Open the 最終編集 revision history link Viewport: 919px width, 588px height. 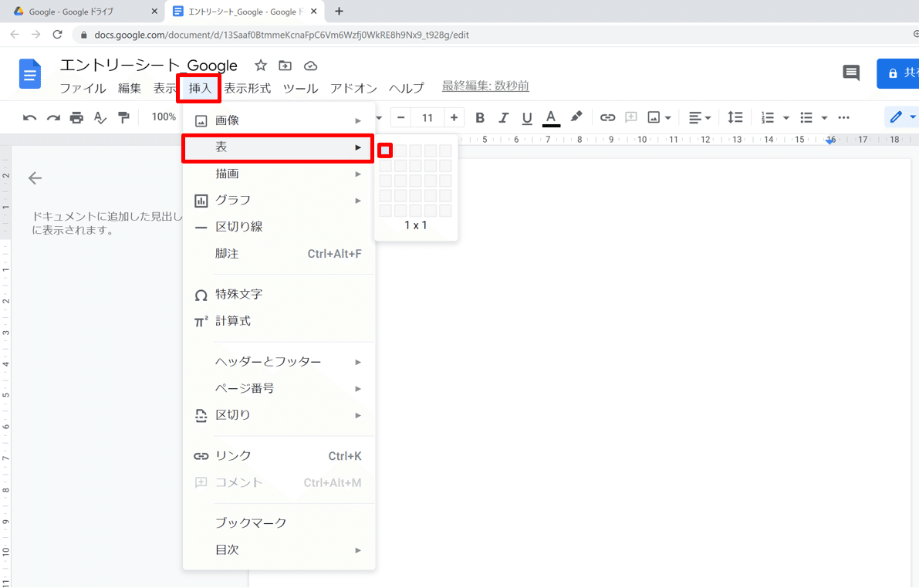coord(485,86)
